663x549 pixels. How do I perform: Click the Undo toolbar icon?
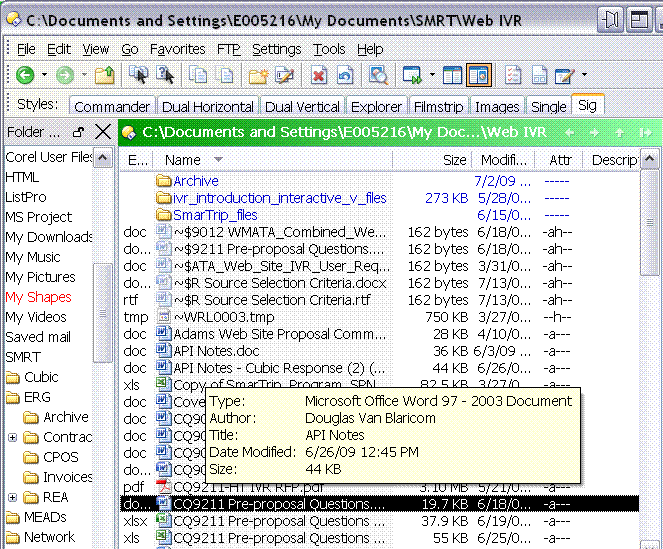(345, 75)
